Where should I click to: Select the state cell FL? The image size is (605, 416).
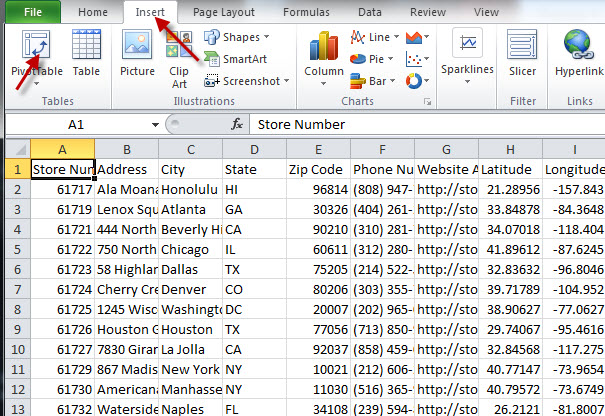tap(255, 408)
